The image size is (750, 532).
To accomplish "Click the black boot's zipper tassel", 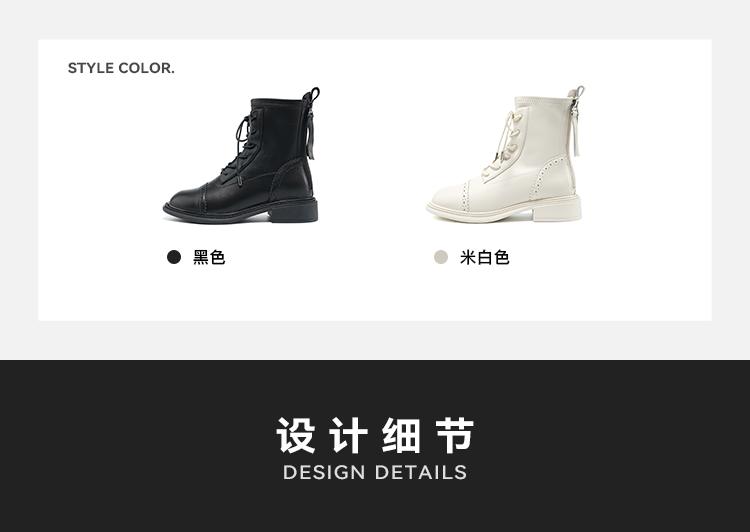I will coord(310,135).
